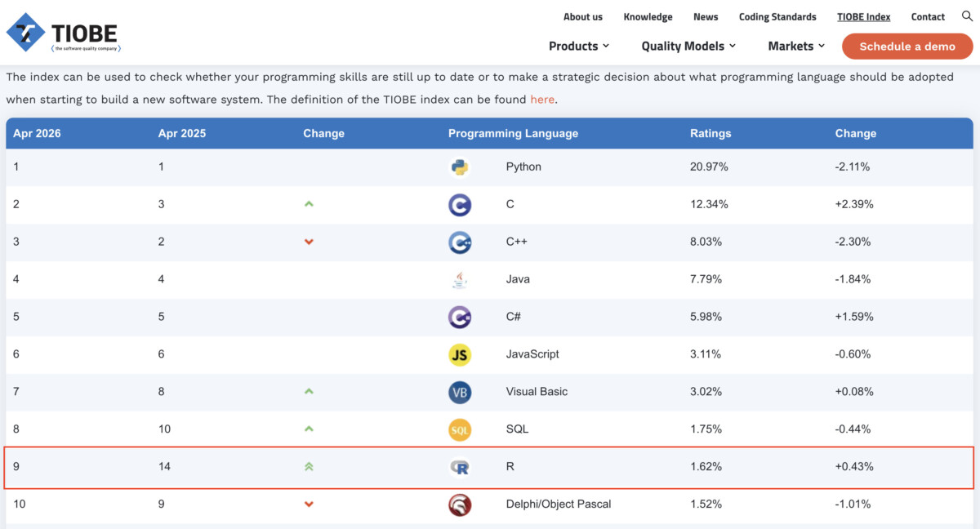
Task: Expand the Products dropdown menu
Action: pyautogui.click(x=579, y=46)
